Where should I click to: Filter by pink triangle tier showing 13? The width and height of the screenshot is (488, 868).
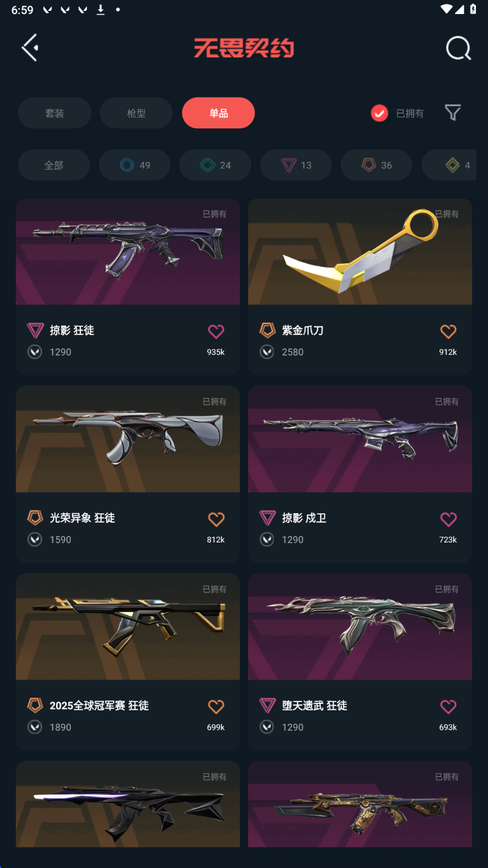296,165
